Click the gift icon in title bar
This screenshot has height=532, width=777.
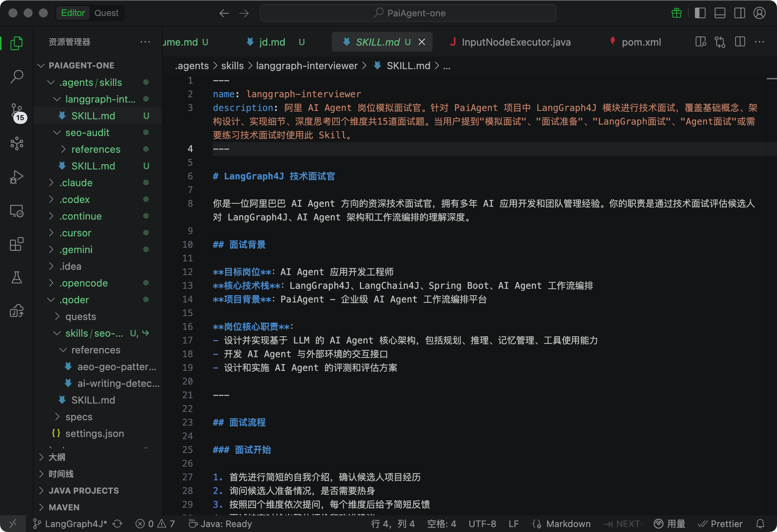click(x=677, y=13)
